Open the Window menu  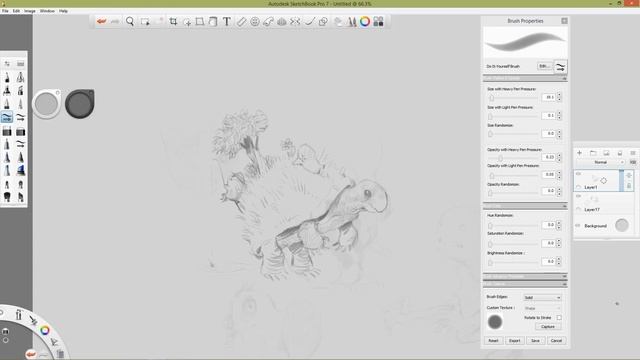click(47, 11)
